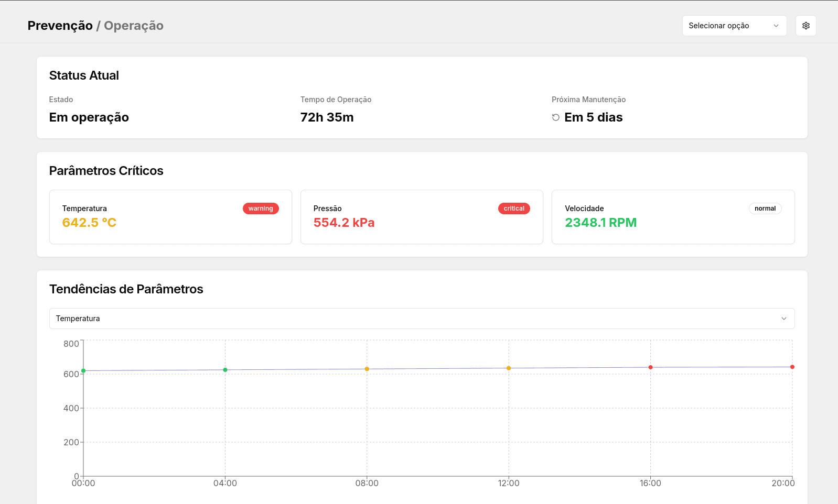838x504 pixels.
Task: Open the Temperatura trend parameter dropdown
Action: (x=422, y=319)
